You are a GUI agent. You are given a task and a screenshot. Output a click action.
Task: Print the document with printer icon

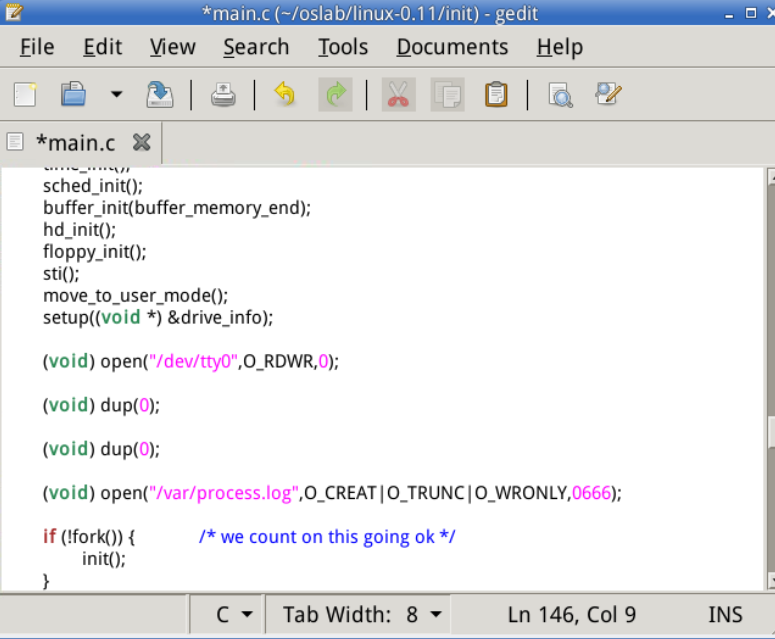pyautogui.click(x=223, y=94)
